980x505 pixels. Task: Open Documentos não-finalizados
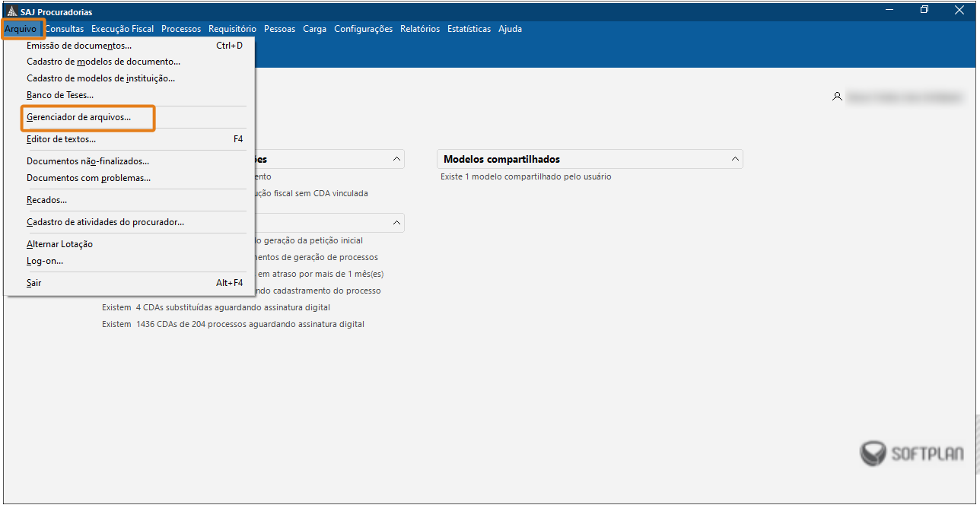coord(87,161)
